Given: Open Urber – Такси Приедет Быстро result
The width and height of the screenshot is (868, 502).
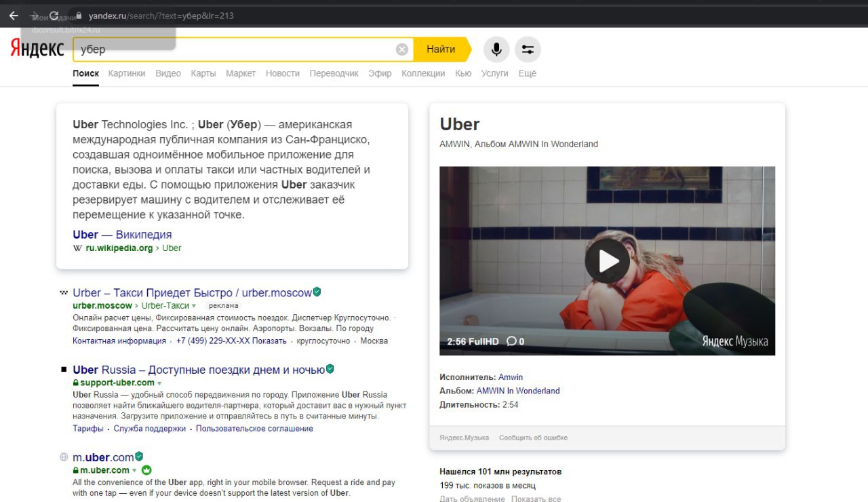Looking at the screenshot, I should point(192,292).
